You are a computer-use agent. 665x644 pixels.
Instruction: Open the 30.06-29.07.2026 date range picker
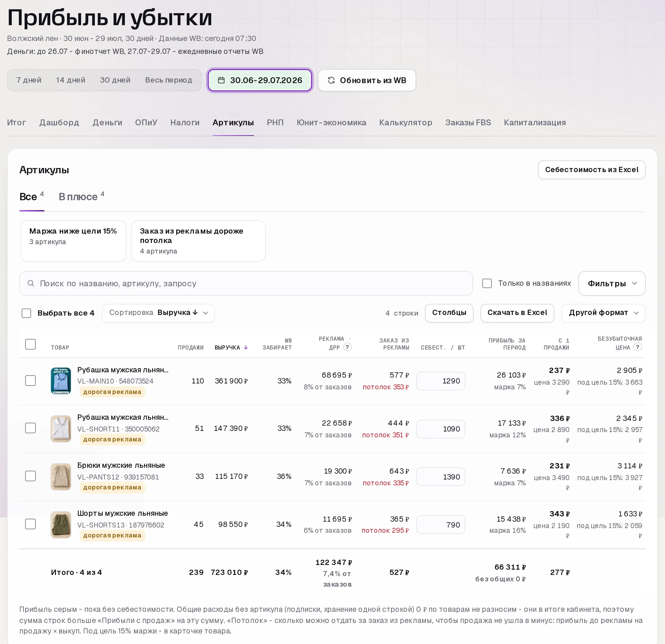(260, 80)
